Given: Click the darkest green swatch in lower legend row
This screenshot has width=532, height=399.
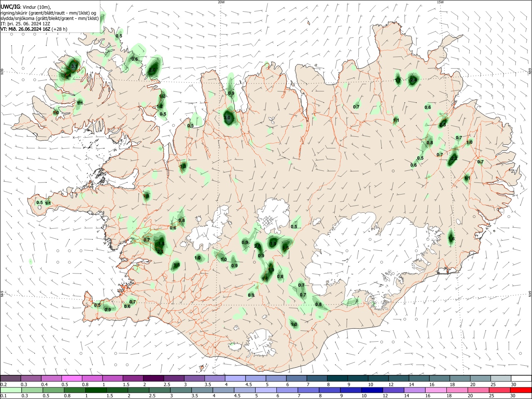Looking at the screenshot, I should [96, 390].
